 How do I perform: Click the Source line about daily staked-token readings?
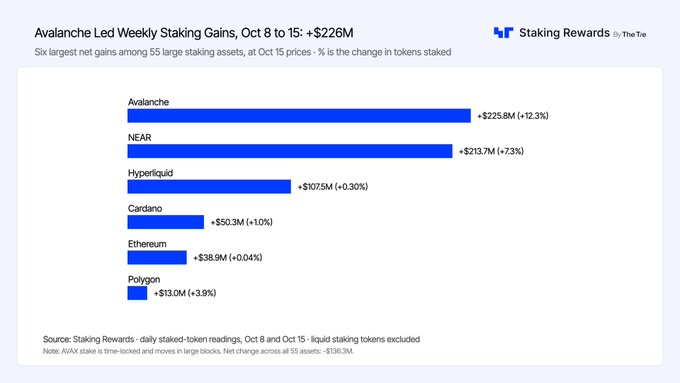coord(232,339)
